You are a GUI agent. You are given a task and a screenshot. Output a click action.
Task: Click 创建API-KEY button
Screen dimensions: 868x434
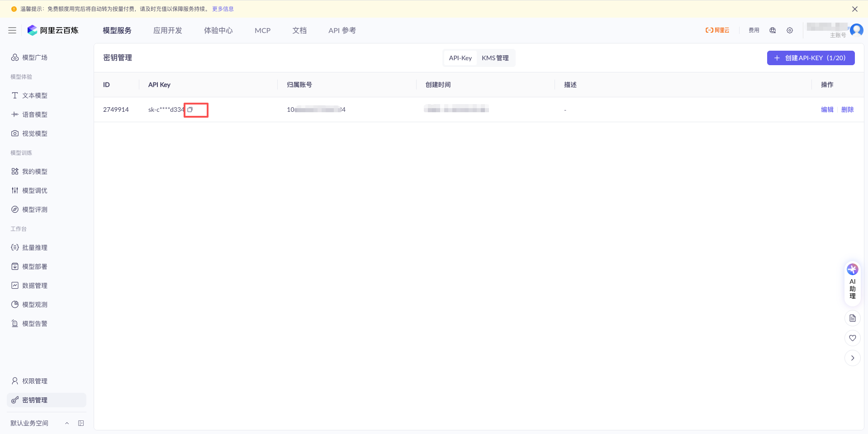pyautogui.click(x=810, y=58)
